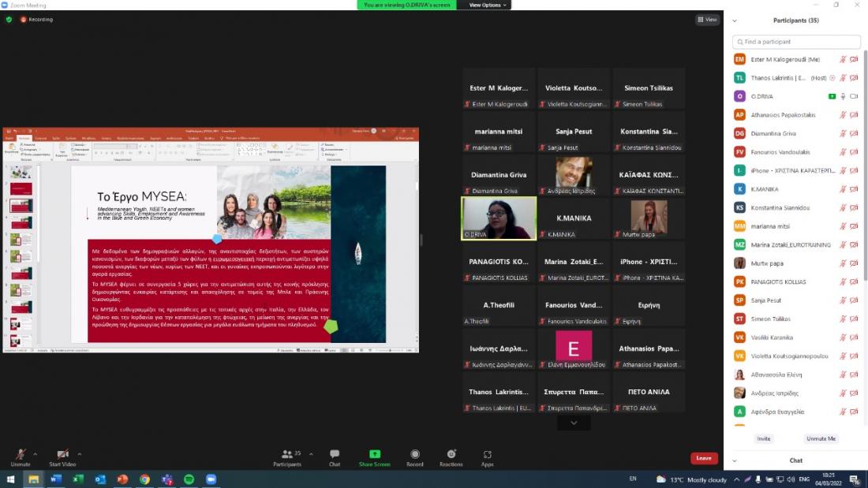Open the Reactions menu icon
Screen dimensions: 868x488
(x=451, y=455)
